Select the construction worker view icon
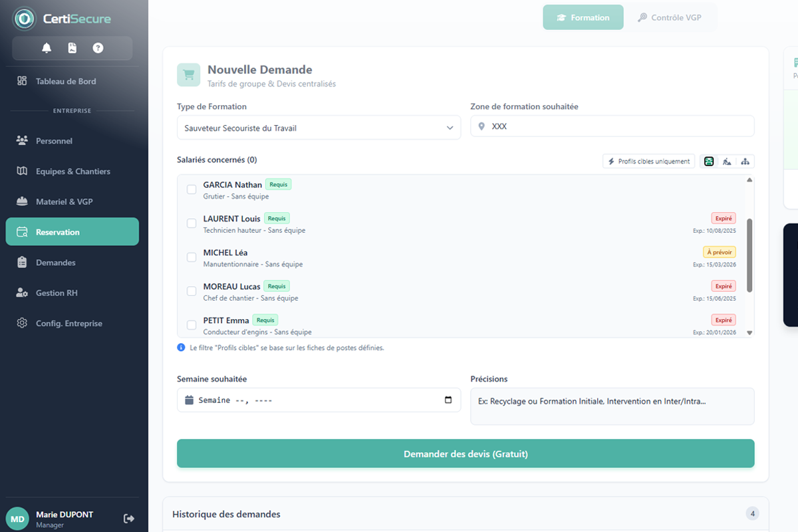Viewport: 798px width, 532px height. 727,162
